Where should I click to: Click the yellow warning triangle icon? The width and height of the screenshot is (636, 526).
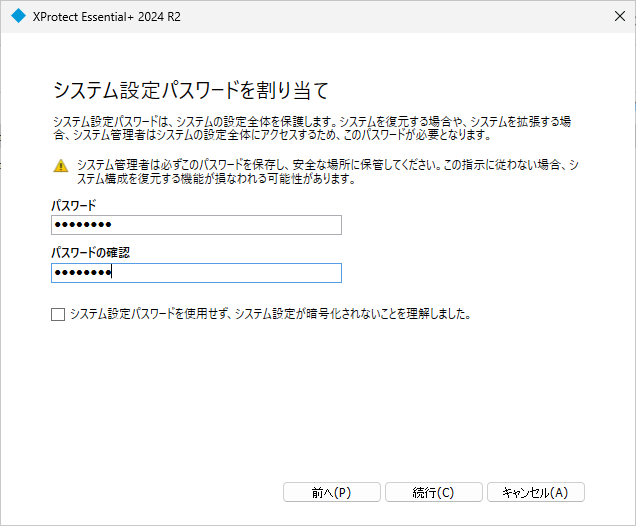pyautogui.click(x=60, y=165)
